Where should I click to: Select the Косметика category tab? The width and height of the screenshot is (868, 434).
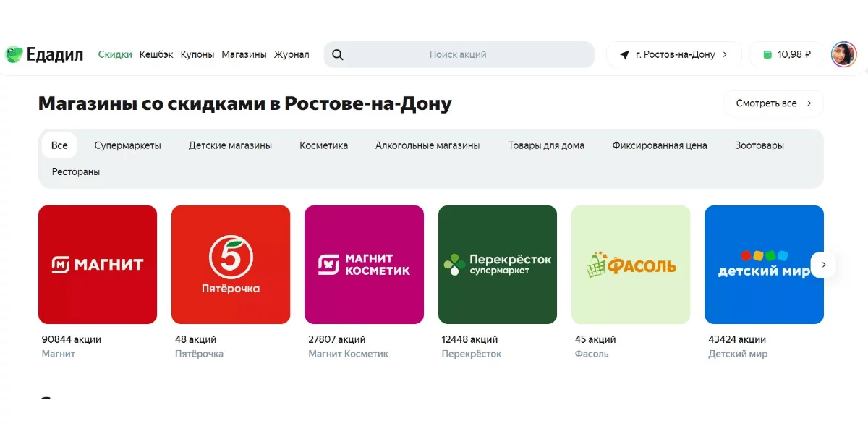324,145
